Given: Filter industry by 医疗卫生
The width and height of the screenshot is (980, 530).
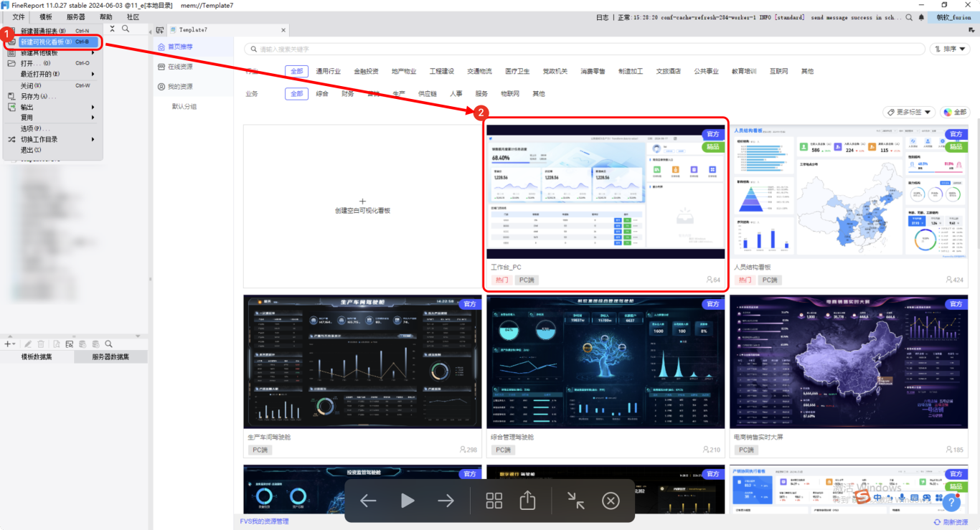Looking at the screenshot, I should [517, 71].
